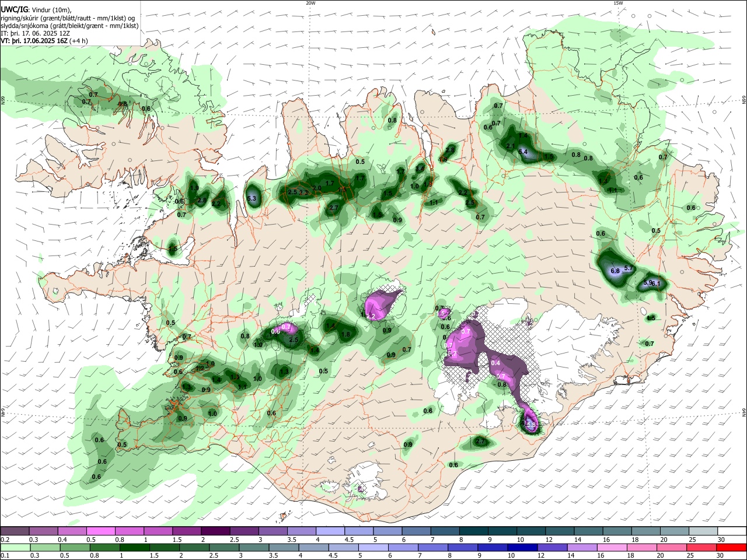Select the 20 swatch in upper legend row
The image size is (747, 560).
click(x=674, y=531)
